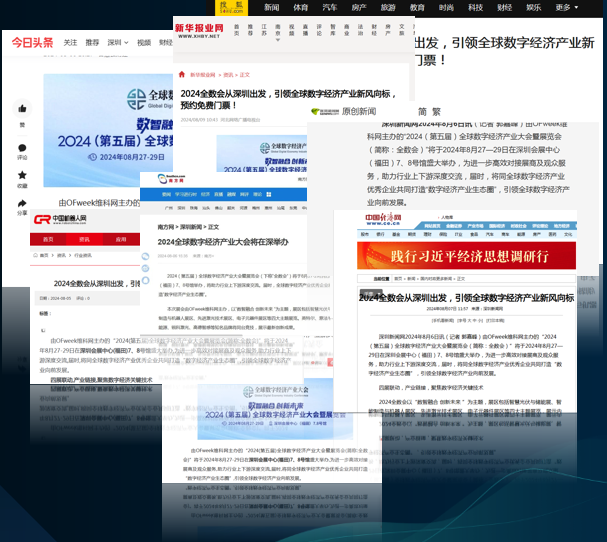This screenshot has width=607, height=542.
Task: Open 网站首页 in 中国经济网 navbar
Action: [x=432, y=226]
